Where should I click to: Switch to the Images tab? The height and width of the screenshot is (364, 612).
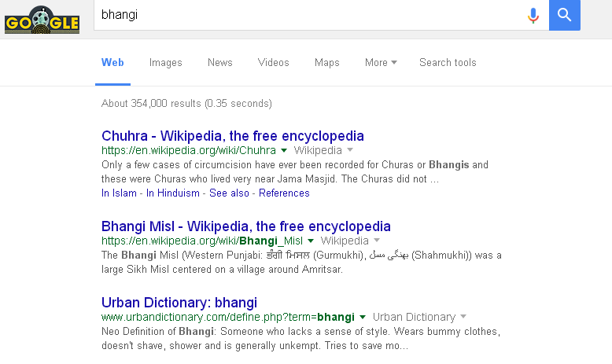(165, 62)
